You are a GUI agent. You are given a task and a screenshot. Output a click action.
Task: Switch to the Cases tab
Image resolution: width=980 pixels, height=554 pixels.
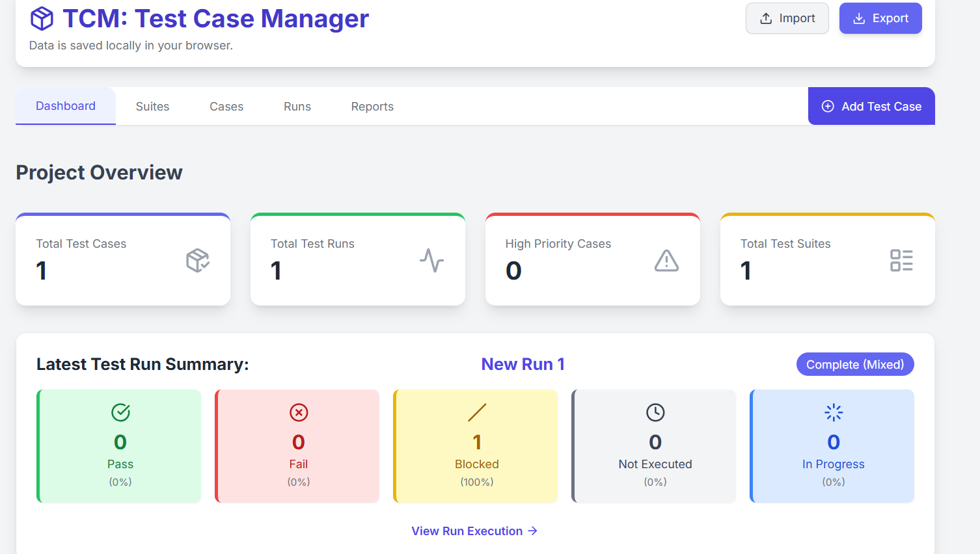[226, 106]
